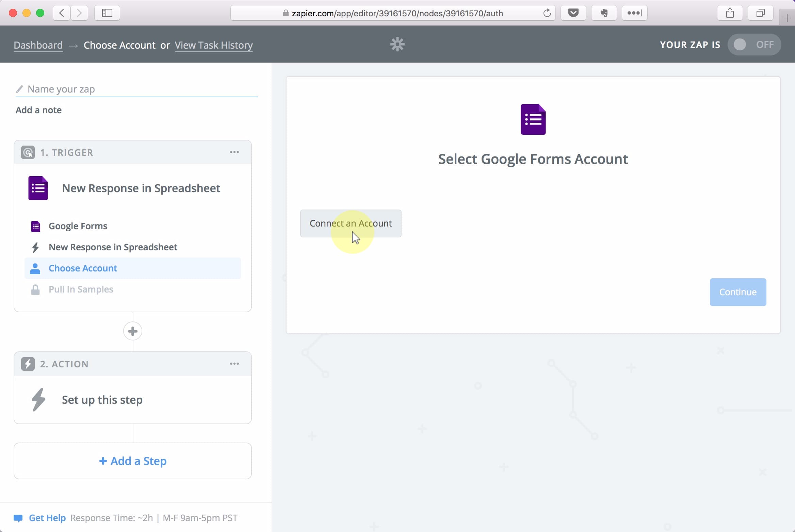Image resolution: width=795 pixels, height=532 pixels.
Task: Enable the Pull In Samples step
Action: point(81,289)
